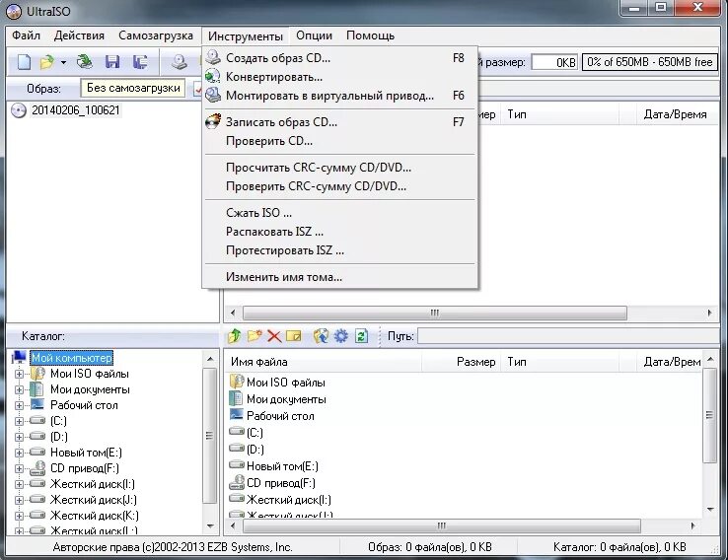The height and width of the screenshot is (560, 728).
Task: Open the Помощь menu
Action: (370, 35)
